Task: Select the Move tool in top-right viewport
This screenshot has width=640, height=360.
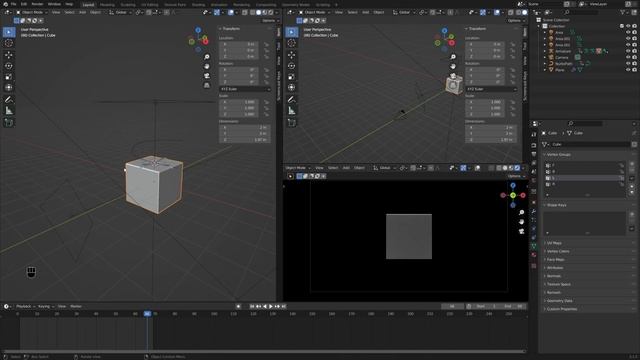Action: pos(291,55)
